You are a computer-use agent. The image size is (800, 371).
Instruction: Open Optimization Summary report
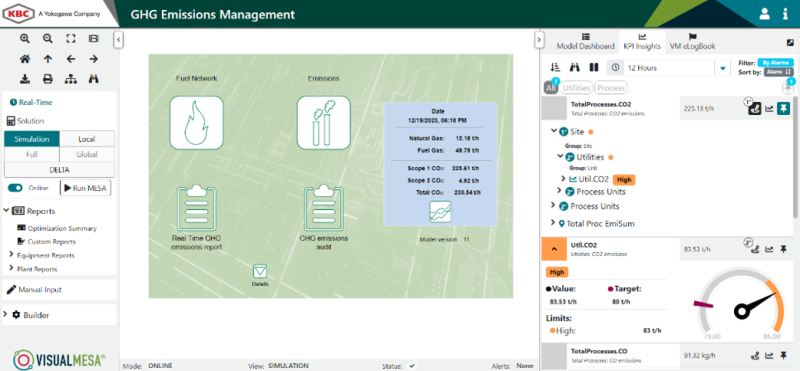57,228
